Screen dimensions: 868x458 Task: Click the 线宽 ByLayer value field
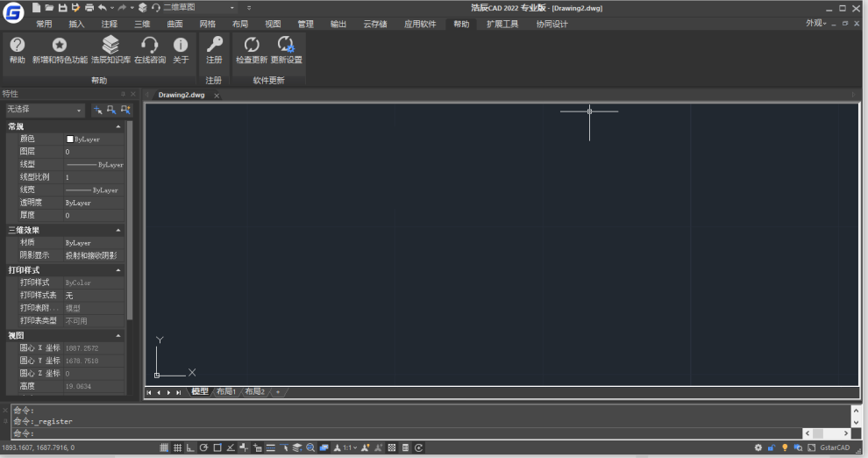(94, 190)
